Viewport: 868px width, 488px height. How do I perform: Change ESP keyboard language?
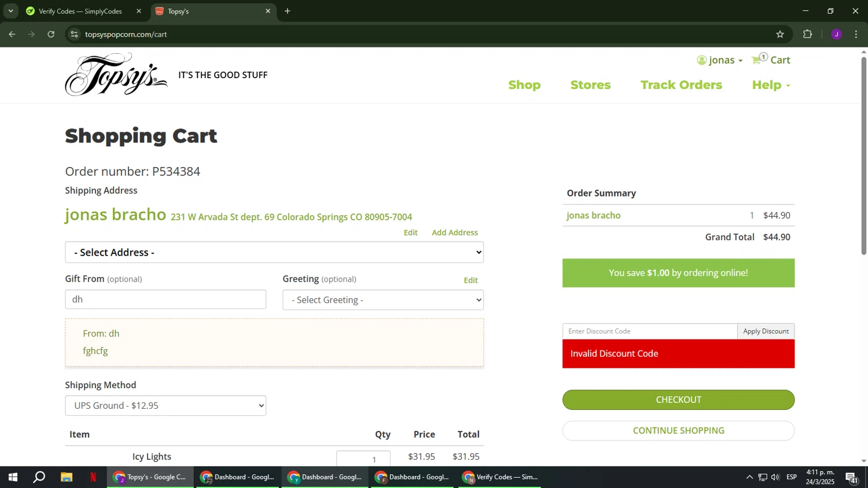(x=792, y=477)
